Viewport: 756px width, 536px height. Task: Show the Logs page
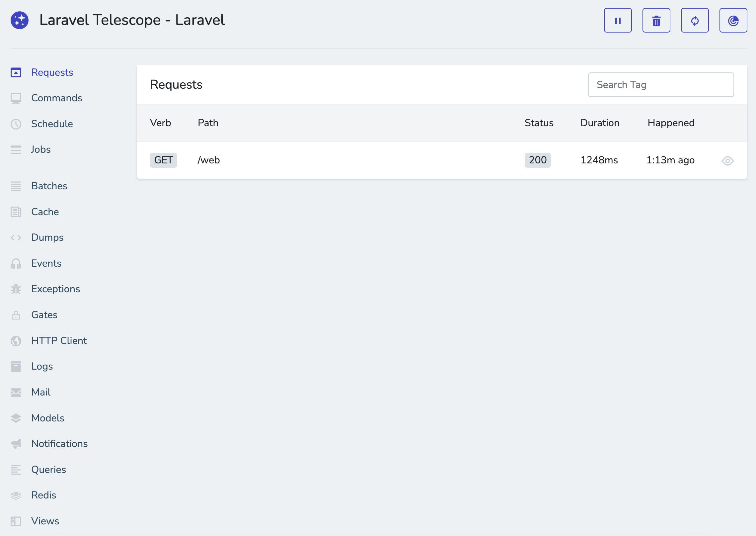click(42, 366)
